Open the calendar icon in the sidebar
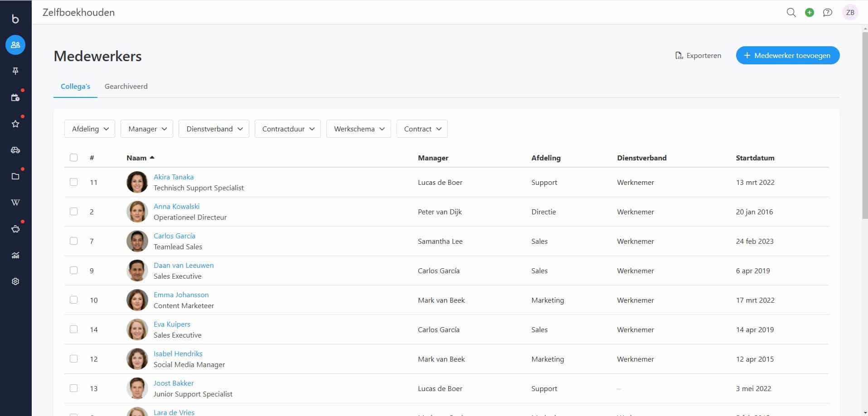The image size is (868, 416). (15, 97)
